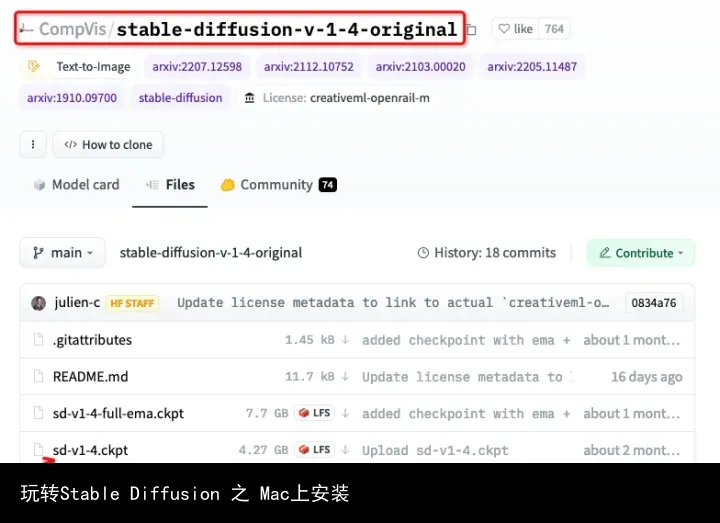
Task: Click the How to clone button
Action: pyautogui.click(x=108, y=145)
